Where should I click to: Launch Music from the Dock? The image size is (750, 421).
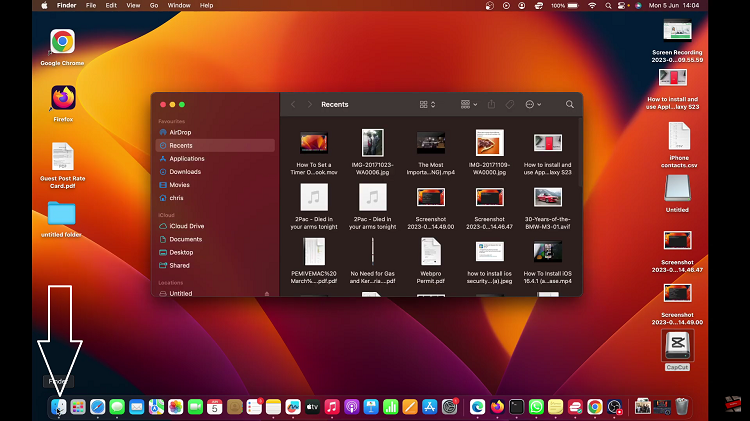tap(332, 407)
